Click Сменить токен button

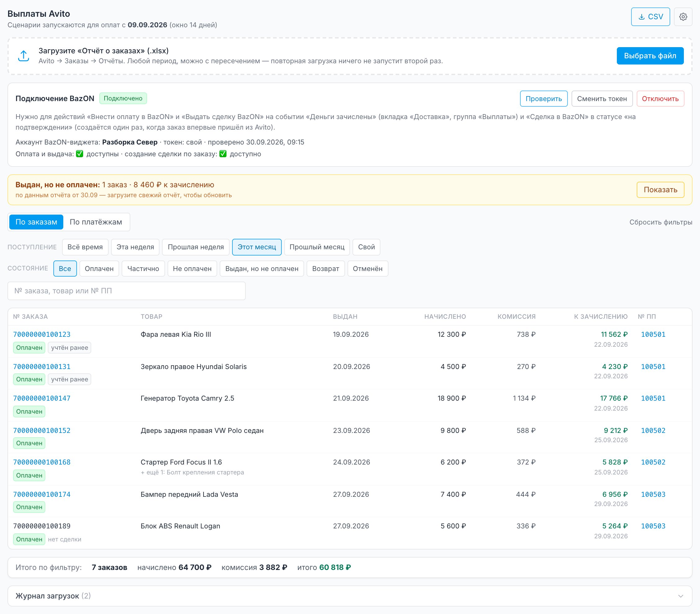coord(602,99)
